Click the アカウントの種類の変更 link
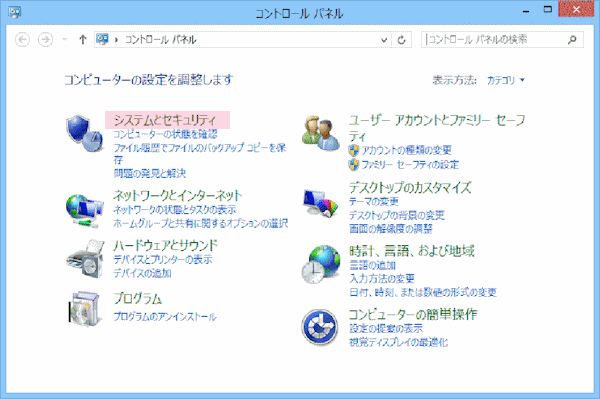 [x=407, y=150]
